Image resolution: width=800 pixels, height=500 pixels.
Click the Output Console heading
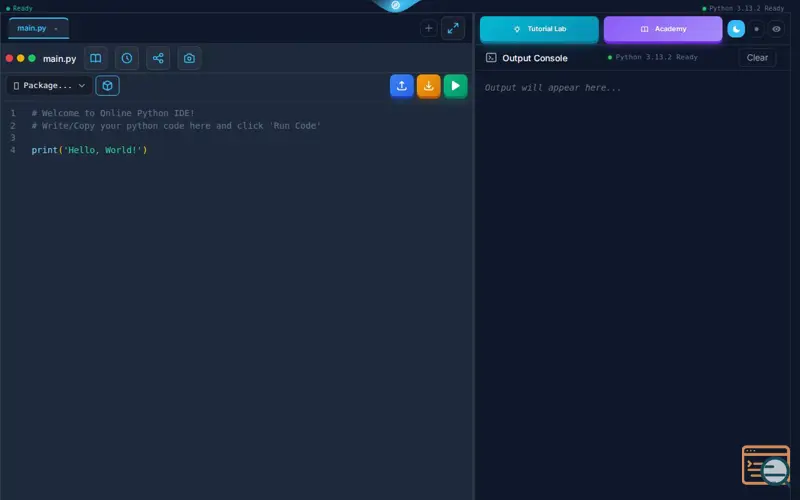tap(535, 58)
